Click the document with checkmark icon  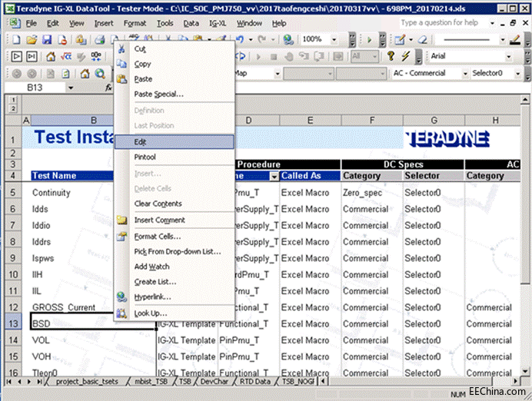(65, 73)
